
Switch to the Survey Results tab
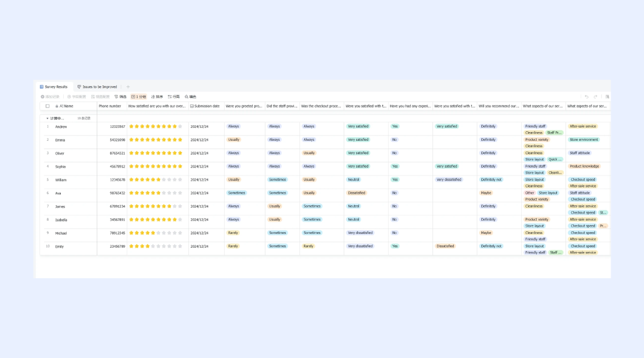[x=54, y=87]
